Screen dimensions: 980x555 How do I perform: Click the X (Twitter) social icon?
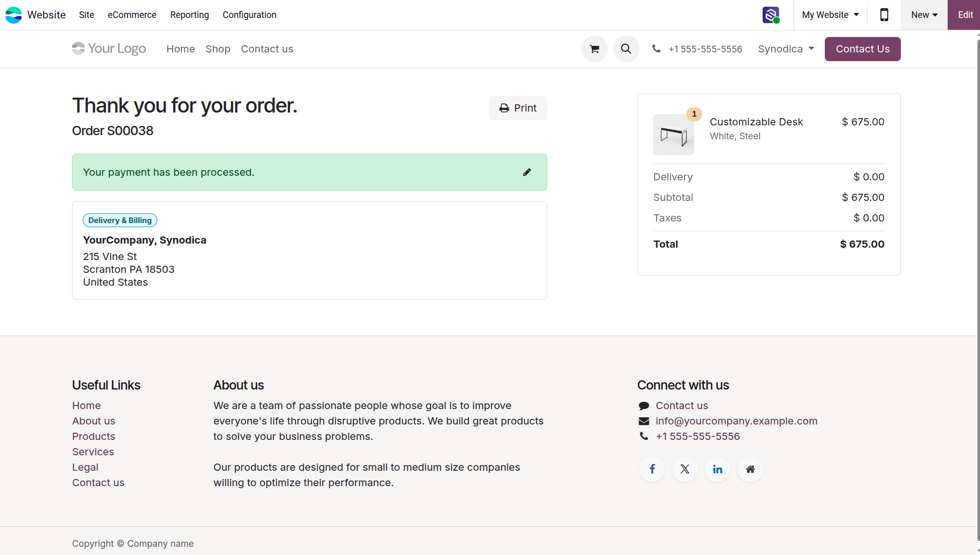(685, 469)
